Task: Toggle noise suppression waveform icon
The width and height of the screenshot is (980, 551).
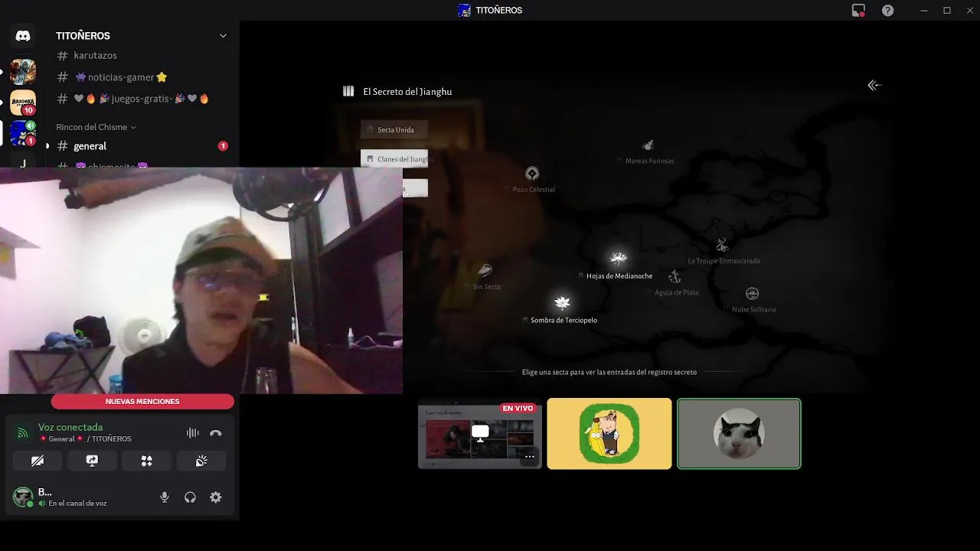Action: 192,433
